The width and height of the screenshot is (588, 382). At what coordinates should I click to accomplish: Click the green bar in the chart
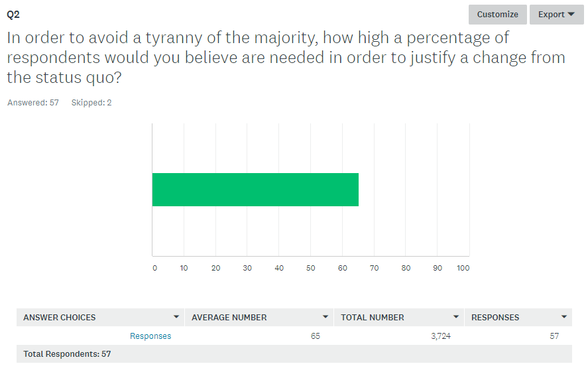point(255,190)
